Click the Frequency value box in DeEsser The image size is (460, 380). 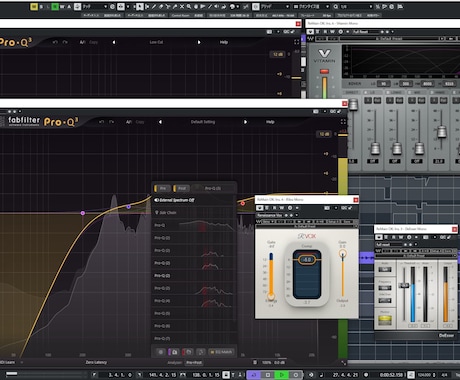(x=385, y=288)
